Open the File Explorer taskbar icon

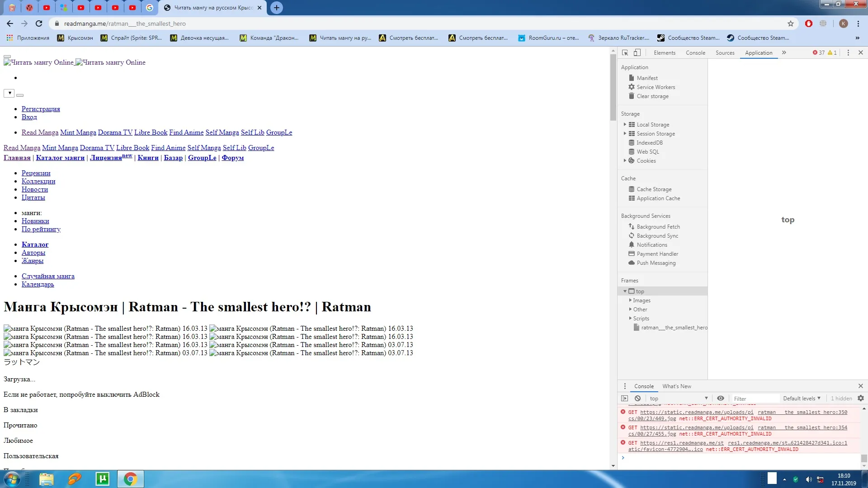(46, 479)
